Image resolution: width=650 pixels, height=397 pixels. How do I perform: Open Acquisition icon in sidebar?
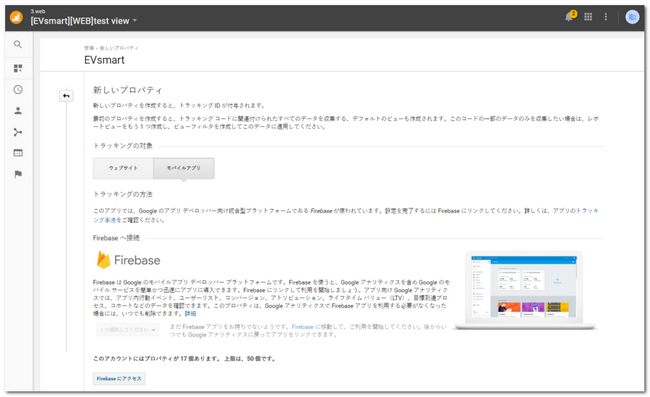[x=18, y=132]
